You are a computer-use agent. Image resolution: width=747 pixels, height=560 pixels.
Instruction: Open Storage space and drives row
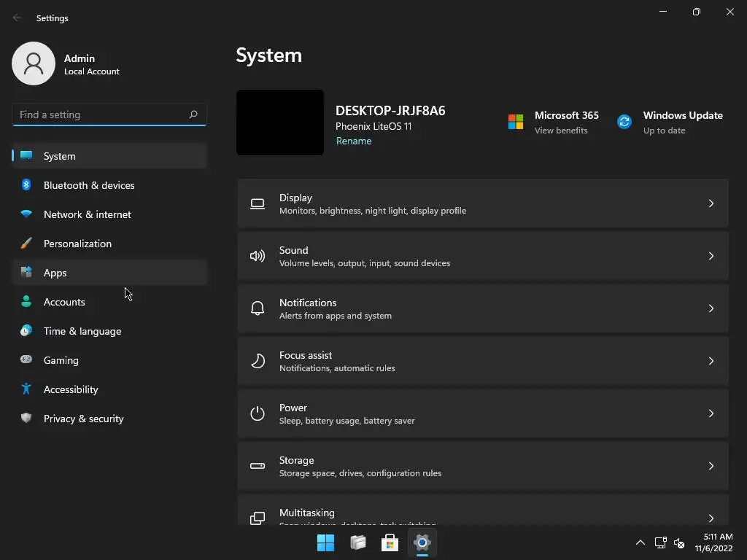click(x=483, y=466)
